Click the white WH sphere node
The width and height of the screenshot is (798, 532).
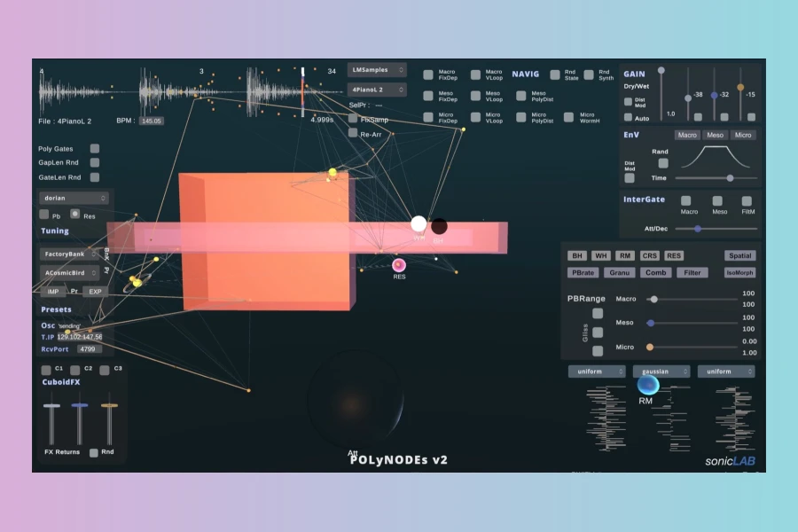[x=419, y=223]
